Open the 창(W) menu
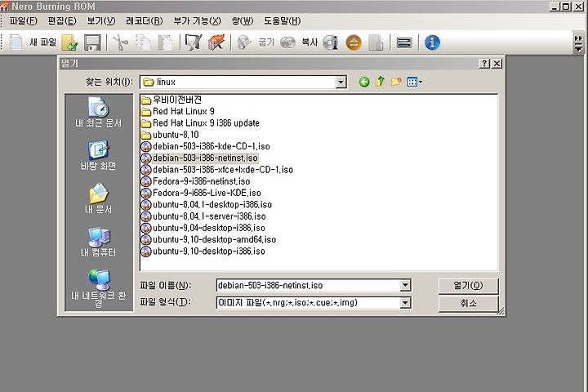Screen dimensions: 588x392 (x=243, y=21)
